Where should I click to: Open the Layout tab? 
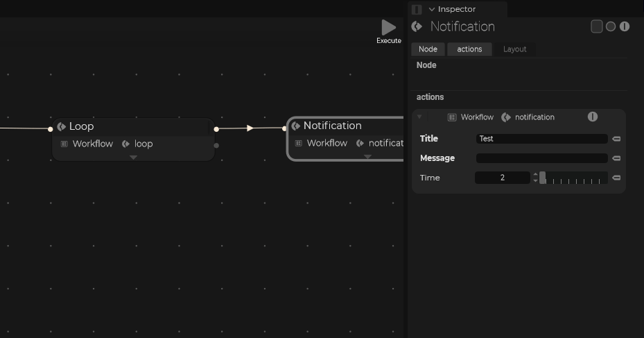(x=514, y=49)
